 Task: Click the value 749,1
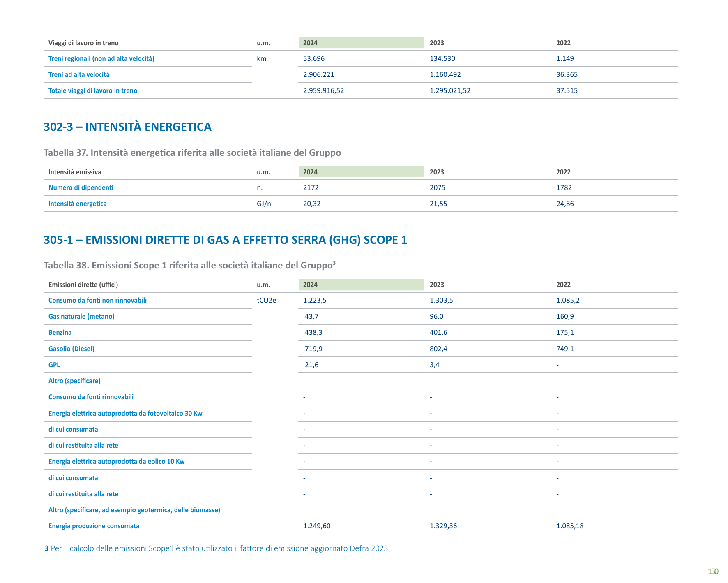565,349
